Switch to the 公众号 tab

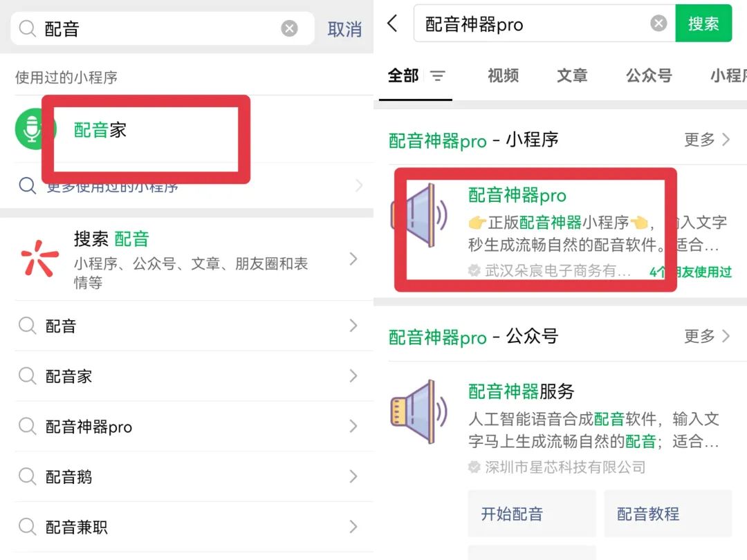click(x=649, y=76)
